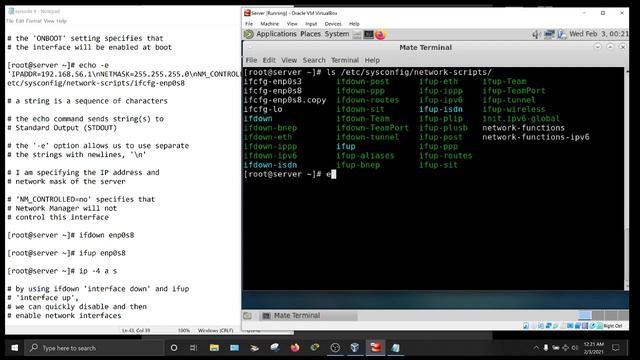
Task: Open the VirtualBox Machine menu
Action: coord(270,24)
